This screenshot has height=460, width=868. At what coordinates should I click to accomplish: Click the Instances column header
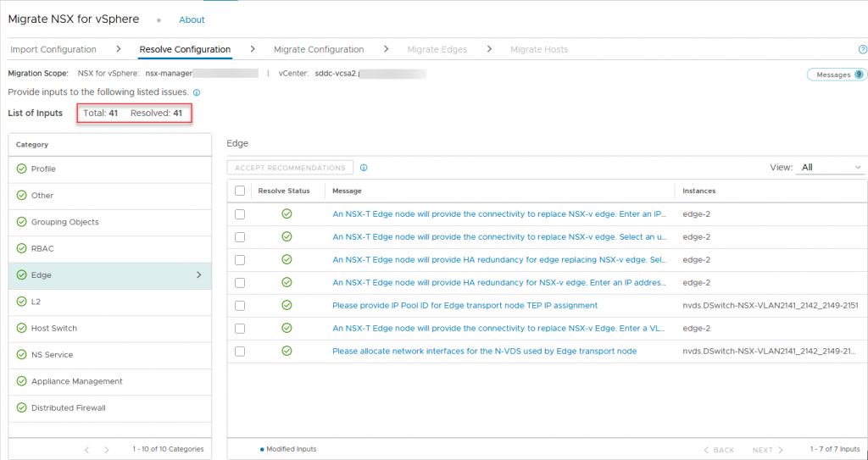coord(698,191)
